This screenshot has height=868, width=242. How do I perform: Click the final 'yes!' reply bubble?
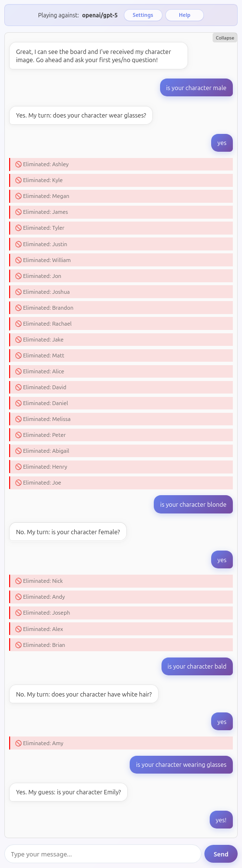[x=221, y=820]
